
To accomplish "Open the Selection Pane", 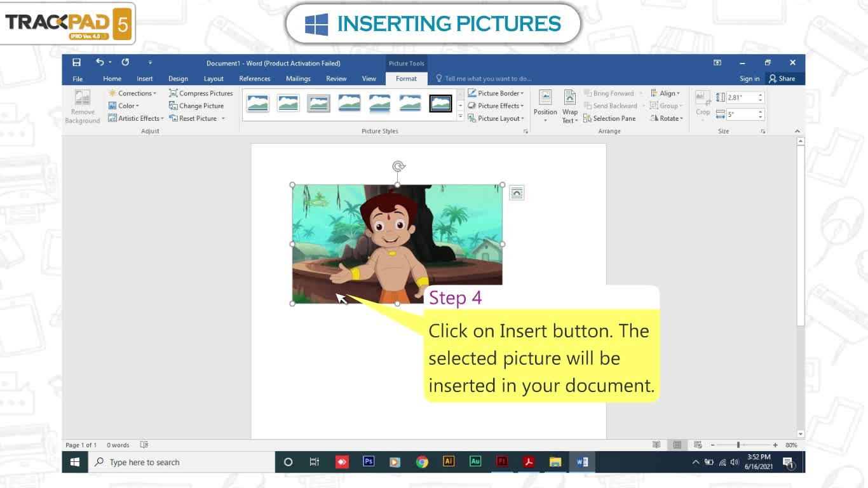I will coord(609,118).
